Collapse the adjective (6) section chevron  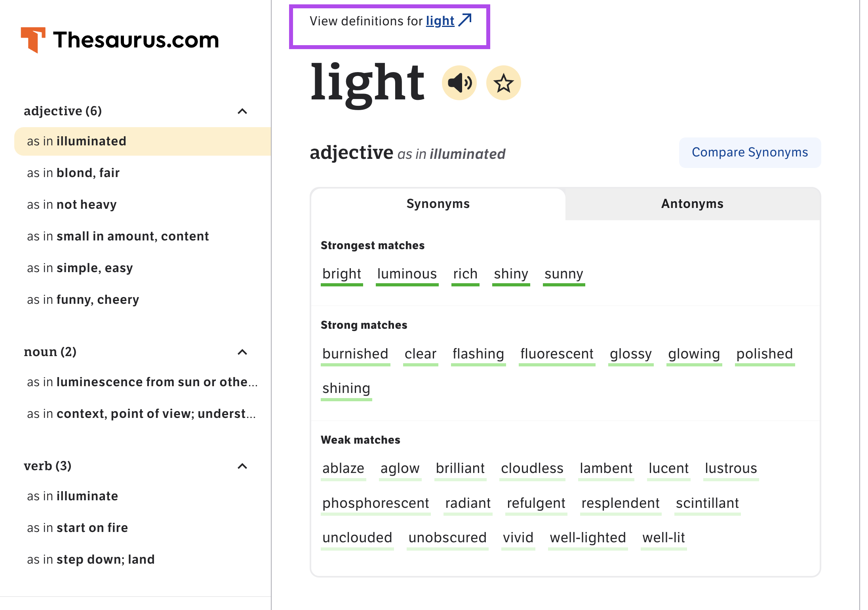click(242, 111)
